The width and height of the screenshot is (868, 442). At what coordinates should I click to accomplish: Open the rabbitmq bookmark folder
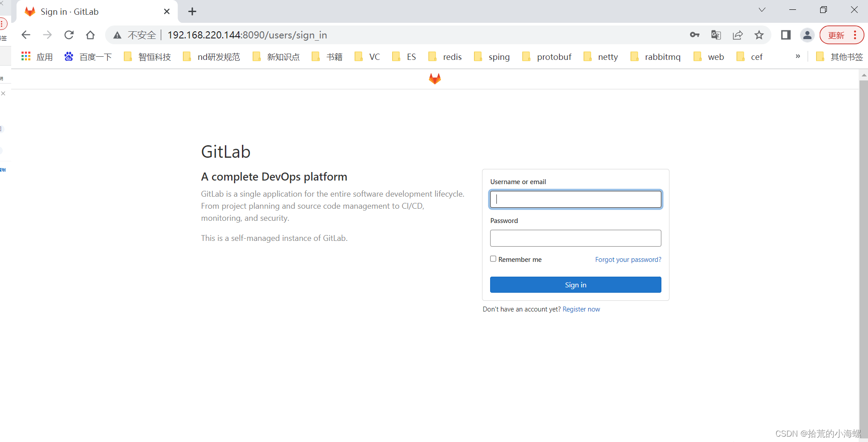656,57
